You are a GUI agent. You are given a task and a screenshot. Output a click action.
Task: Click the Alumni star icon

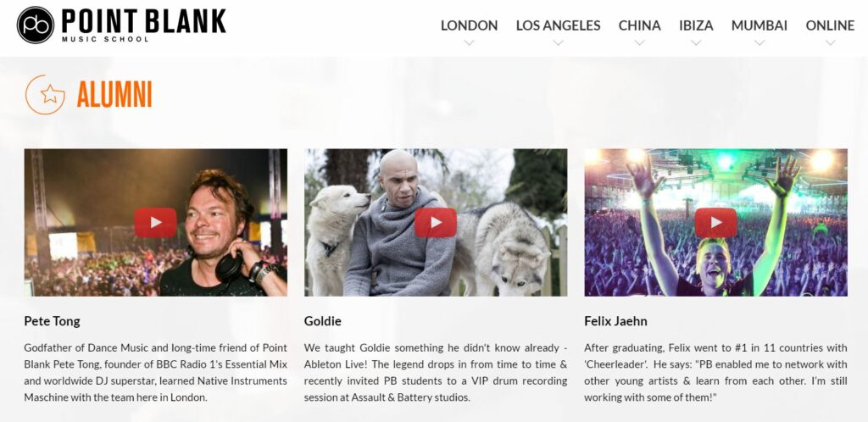46,95
